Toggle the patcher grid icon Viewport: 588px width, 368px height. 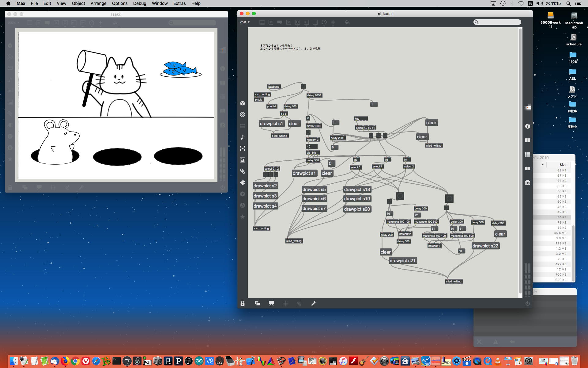285,303
